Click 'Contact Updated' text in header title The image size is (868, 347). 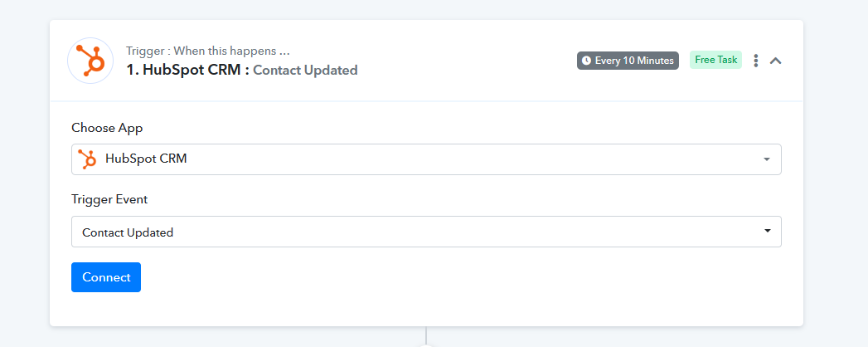[x=305, y=71]
